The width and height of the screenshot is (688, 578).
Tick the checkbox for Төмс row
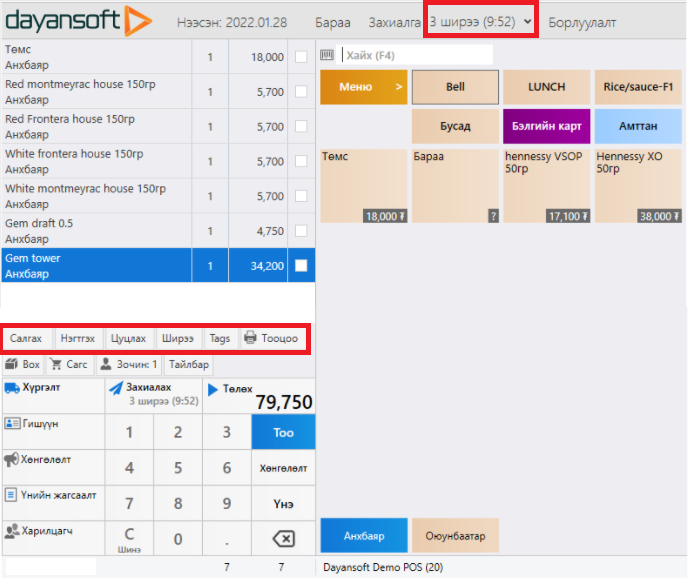tap(301, 57)
